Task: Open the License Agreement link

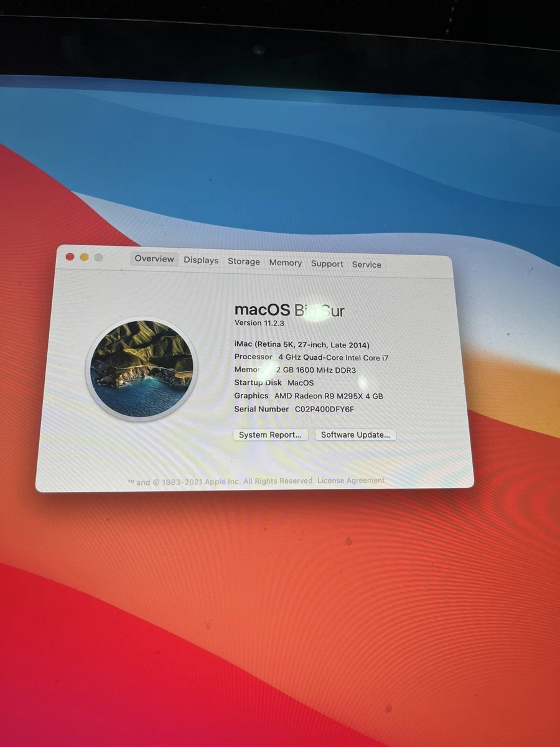Action: [351, 481]
